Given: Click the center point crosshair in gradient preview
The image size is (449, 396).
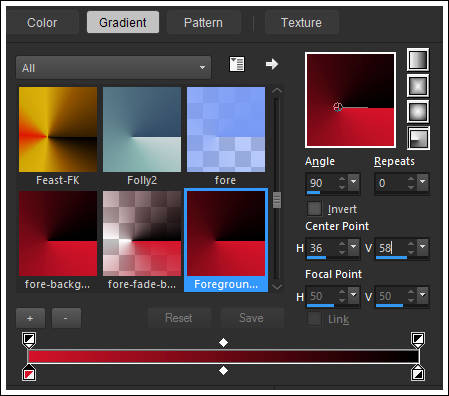Looking at the screenshot, I should coord(338,107).
